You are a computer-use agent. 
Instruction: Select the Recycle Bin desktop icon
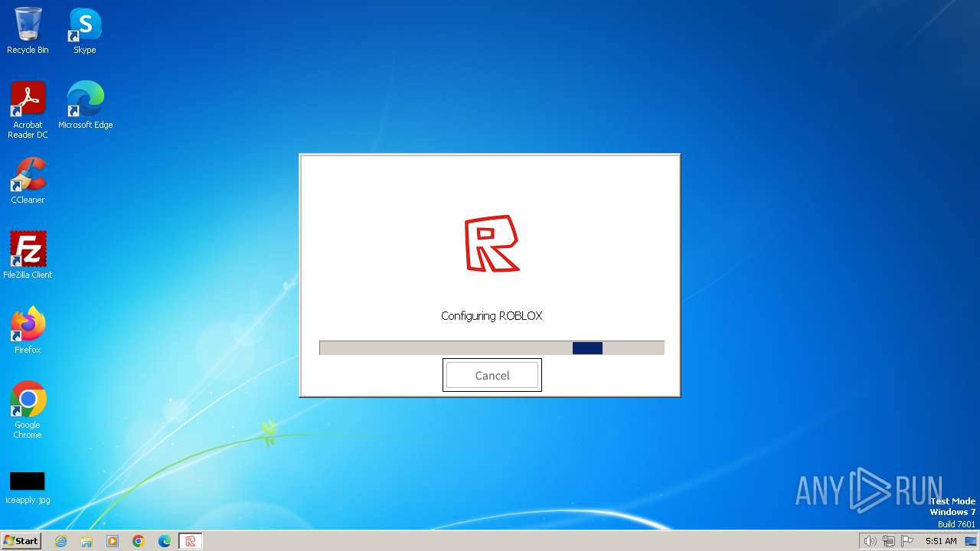[x=28, y=31]
